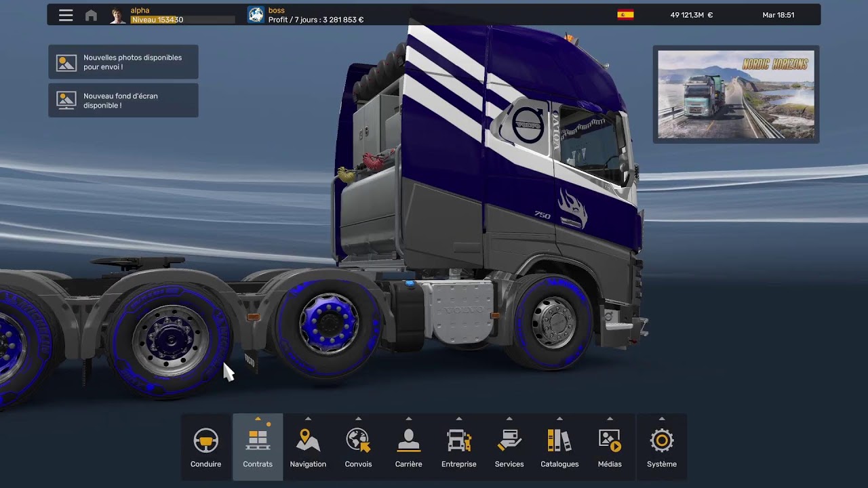Image resolution: width=868 pixels, height=488 pixels.
Task: Go to the home garage icon
Action: 91,16
